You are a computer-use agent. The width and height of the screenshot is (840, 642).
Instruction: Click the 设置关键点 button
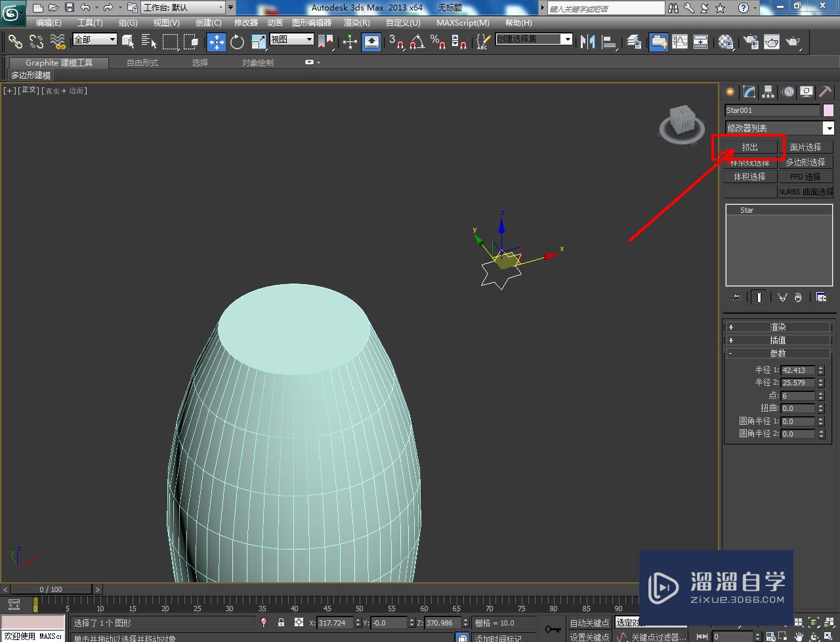(589, 637)
